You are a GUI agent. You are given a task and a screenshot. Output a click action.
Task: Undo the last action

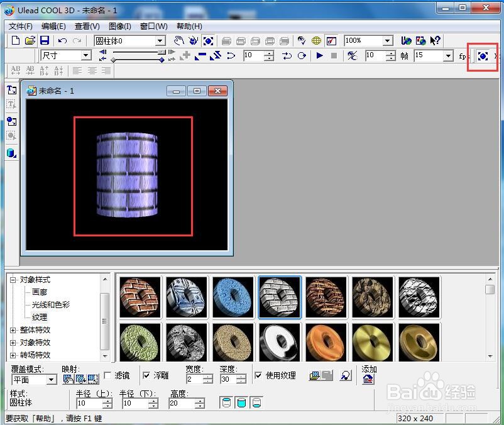63,40
